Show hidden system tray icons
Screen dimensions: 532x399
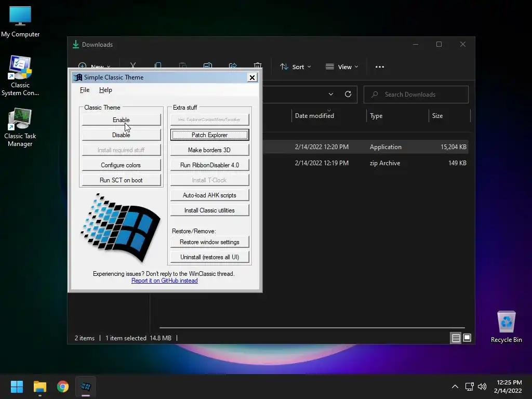click(455, 387)
